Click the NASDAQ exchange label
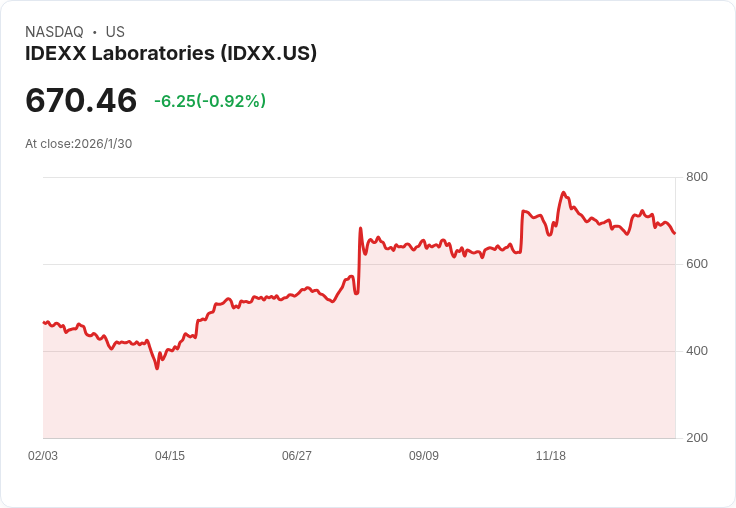The height and width of the screenshot is (508, 736). (54, 31)
